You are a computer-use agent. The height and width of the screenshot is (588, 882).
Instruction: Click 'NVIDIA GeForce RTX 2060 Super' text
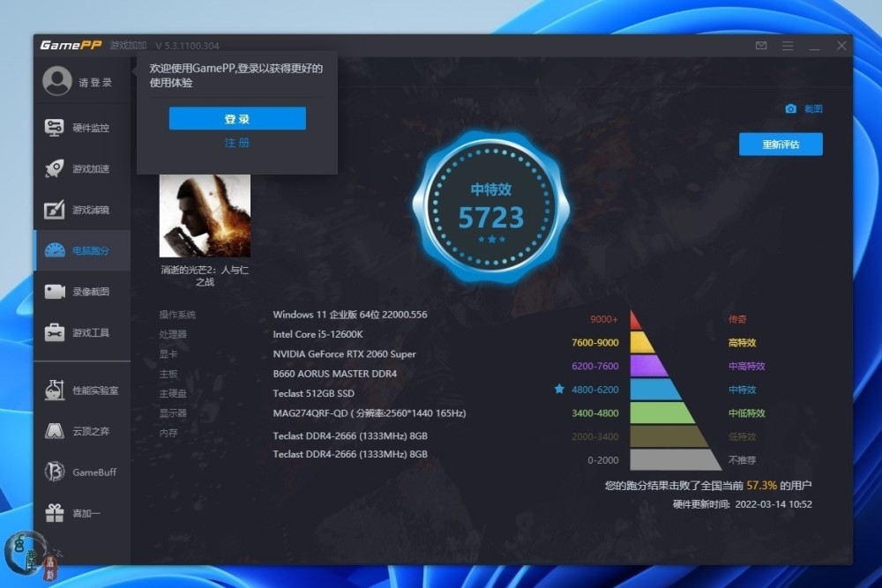pyautogui.click(x=344, y=354)
